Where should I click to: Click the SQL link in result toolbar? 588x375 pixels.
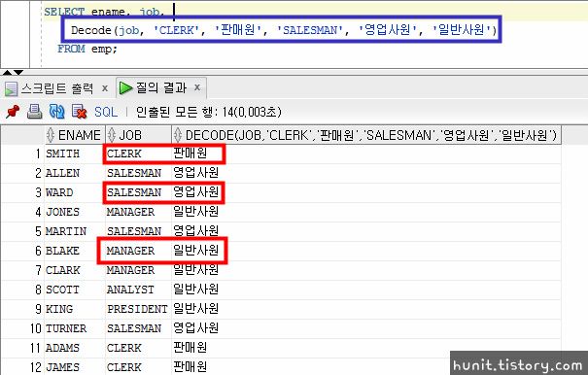click(x=106, y=112)
